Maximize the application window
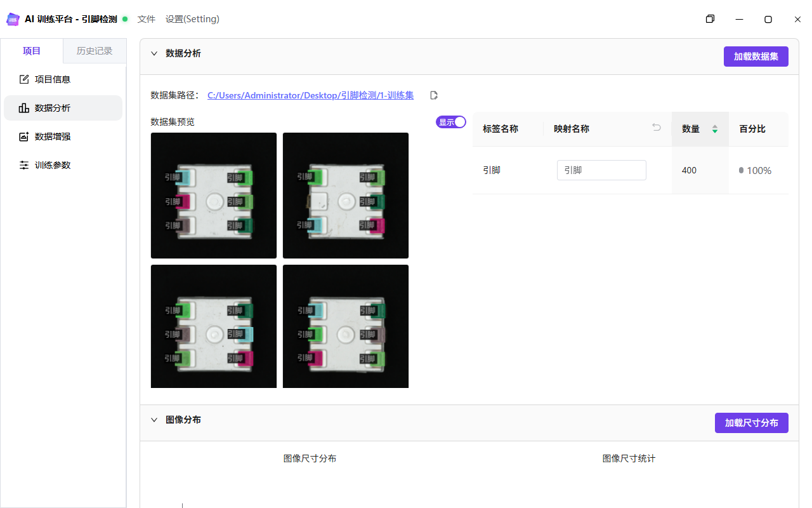This screenshot has width=812, height=508. tap(768, 19)
